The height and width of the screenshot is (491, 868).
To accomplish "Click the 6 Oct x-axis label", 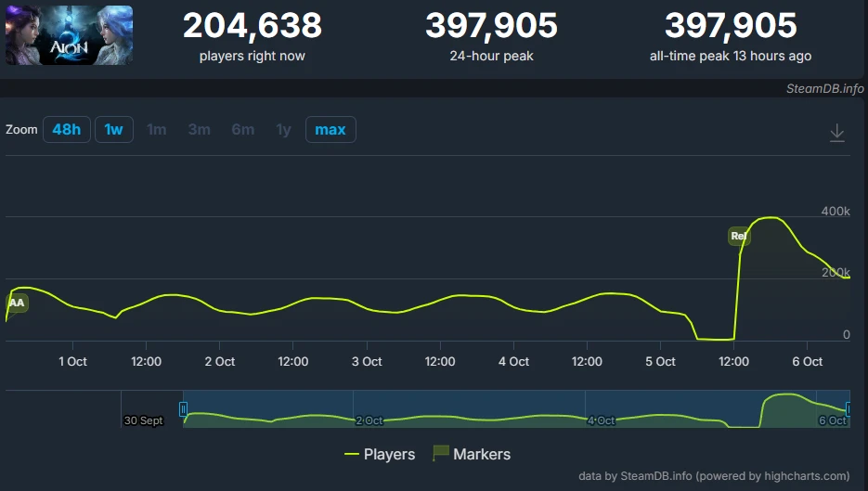I will (x=807, y=361).
